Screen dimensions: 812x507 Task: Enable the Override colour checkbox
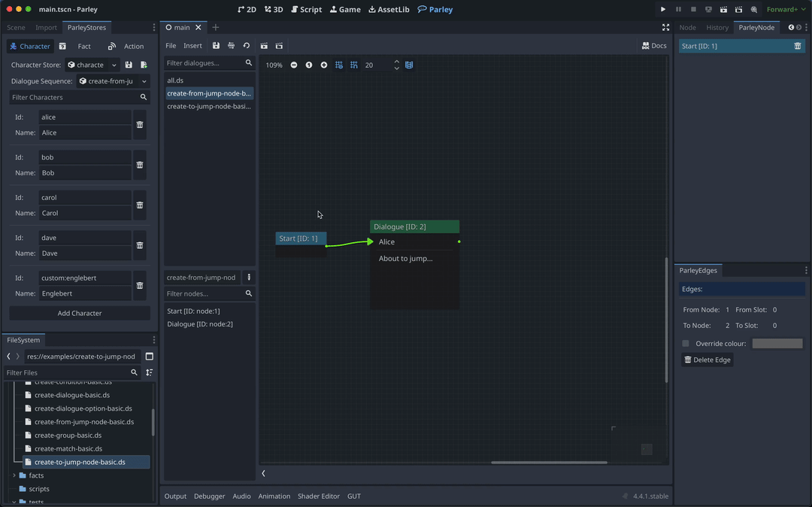[685, 343]
